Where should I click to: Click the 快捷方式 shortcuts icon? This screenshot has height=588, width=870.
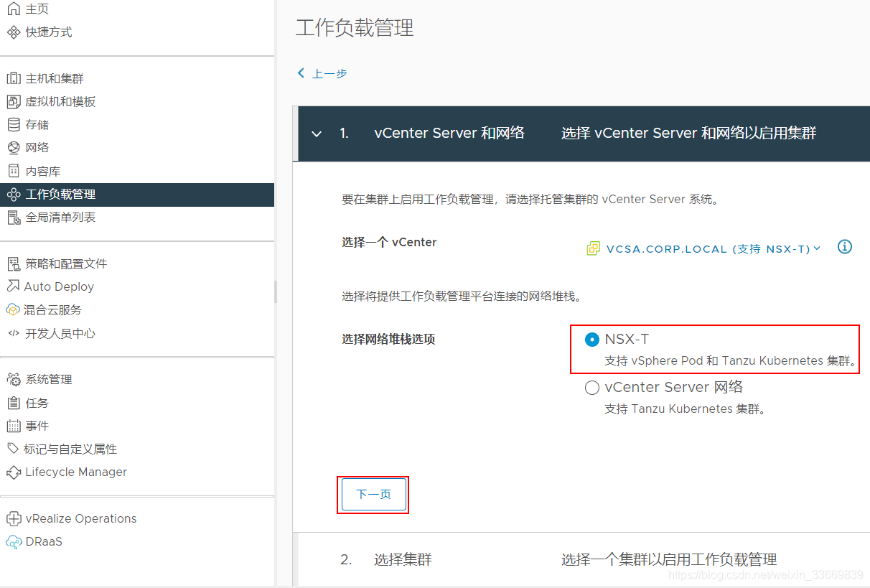pos(14,32)
